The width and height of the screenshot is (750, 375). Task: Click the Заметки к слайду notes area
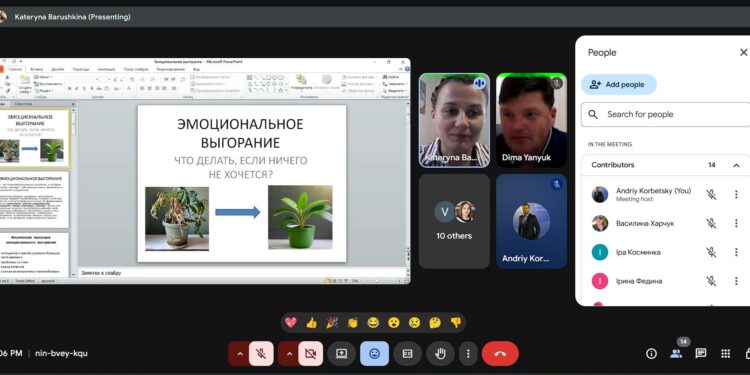pos(242,273)
